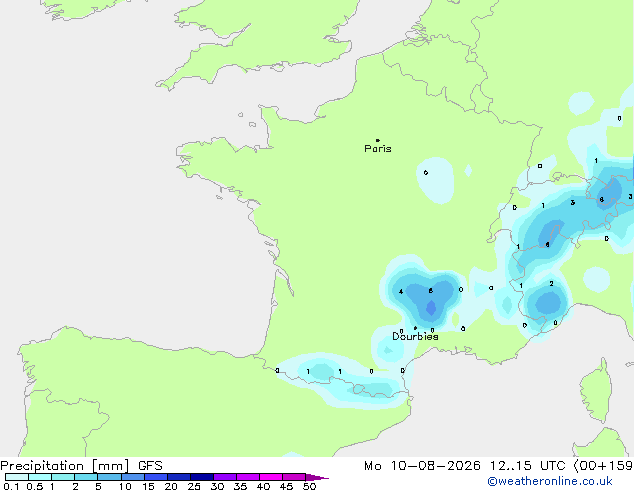This screenshot has width=634, height=490.
Task: Select the 15–20 mm legend swatch
Action: 156,477
